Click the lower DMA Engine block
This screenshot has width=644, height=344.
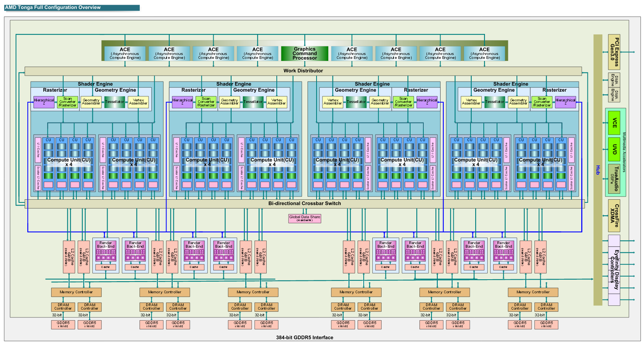(x=614, y=95)
